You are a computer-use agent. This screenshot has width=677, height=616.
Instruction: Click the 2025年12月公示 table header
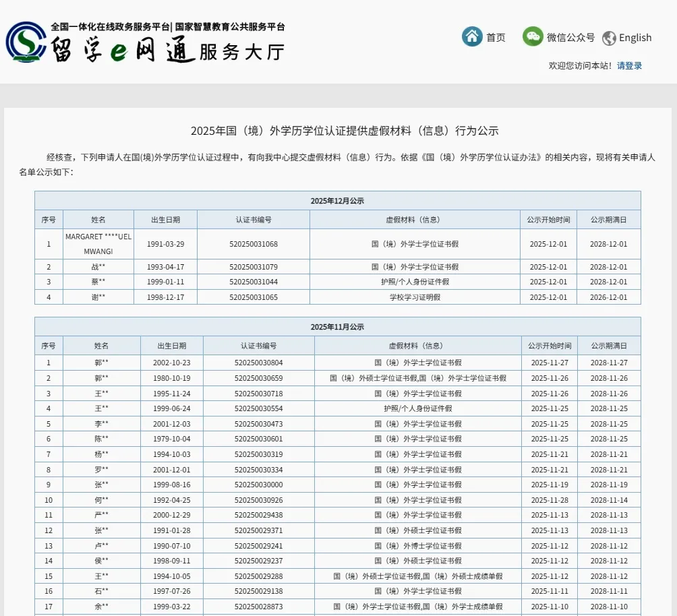pyautogui.click(x=337, y=201)
